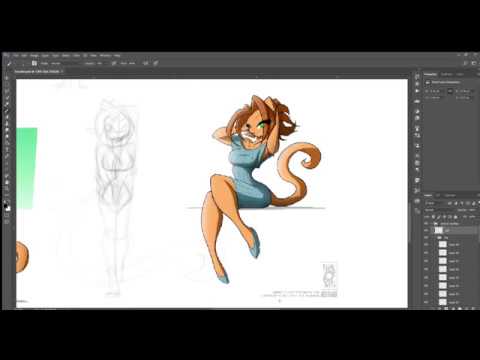Select the Rectangular Marquee tool
This screenshot has width=480, height=360.
[7, 84]
